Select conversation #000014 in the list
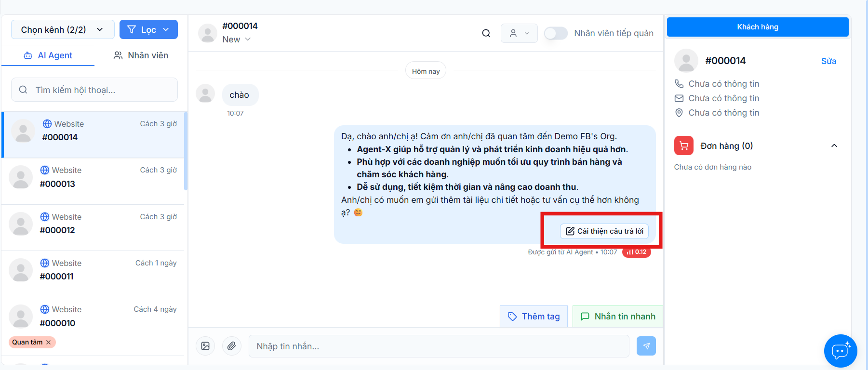Screen dimensions: 868x370 93,134
